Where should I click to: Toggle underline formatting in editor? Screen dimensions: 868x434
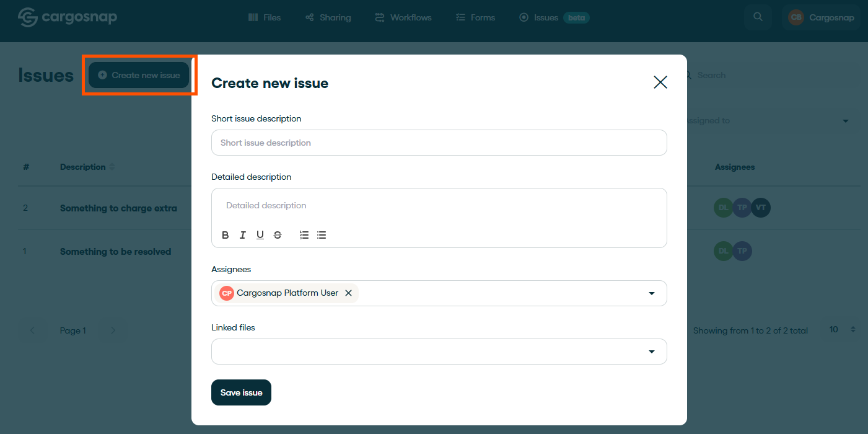point(260,235)
